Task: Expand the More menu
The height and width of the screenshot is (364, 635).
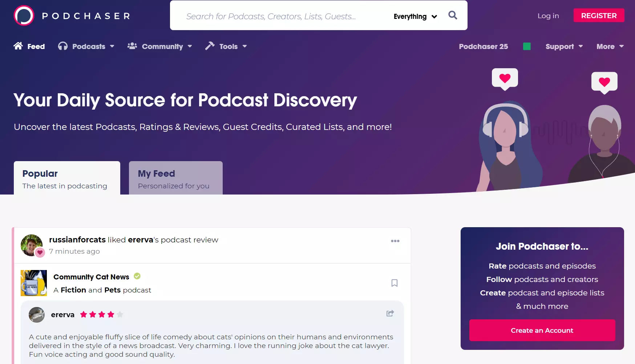Action: [610, 46]
